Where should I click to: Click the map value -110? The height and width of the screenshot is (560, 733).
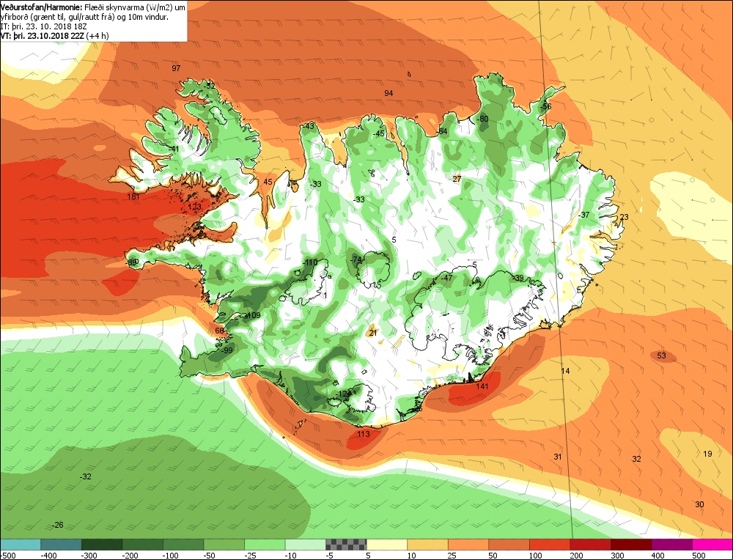310,262
